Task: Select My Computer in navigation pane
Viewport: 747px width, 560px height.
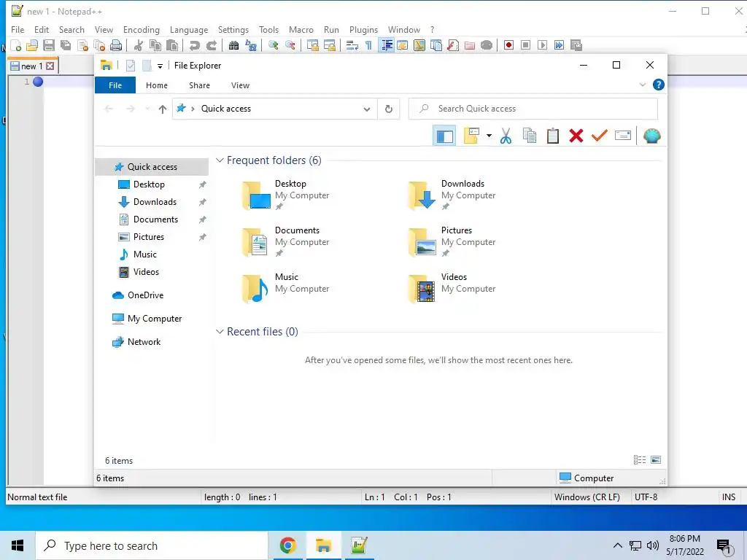Action: tap(155, 319)
